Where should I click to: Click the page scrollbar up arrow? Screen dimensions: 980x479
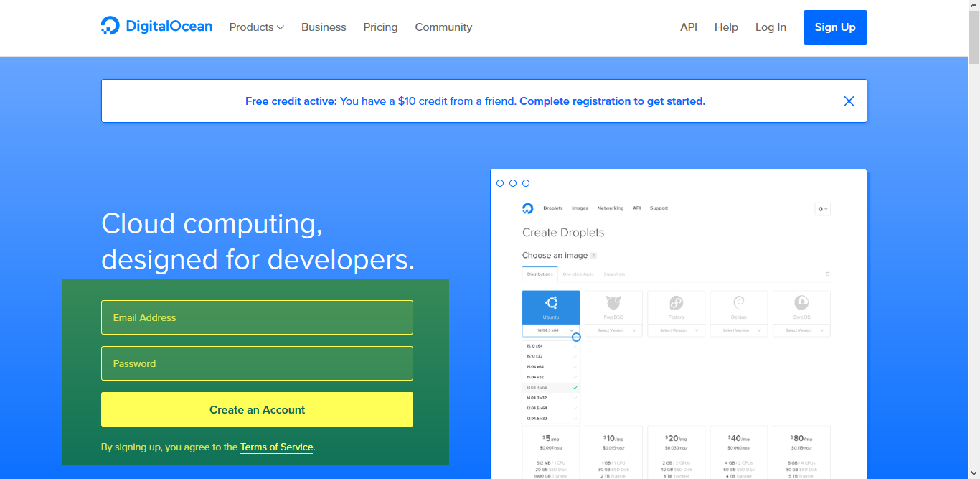(x=974, y=6)
